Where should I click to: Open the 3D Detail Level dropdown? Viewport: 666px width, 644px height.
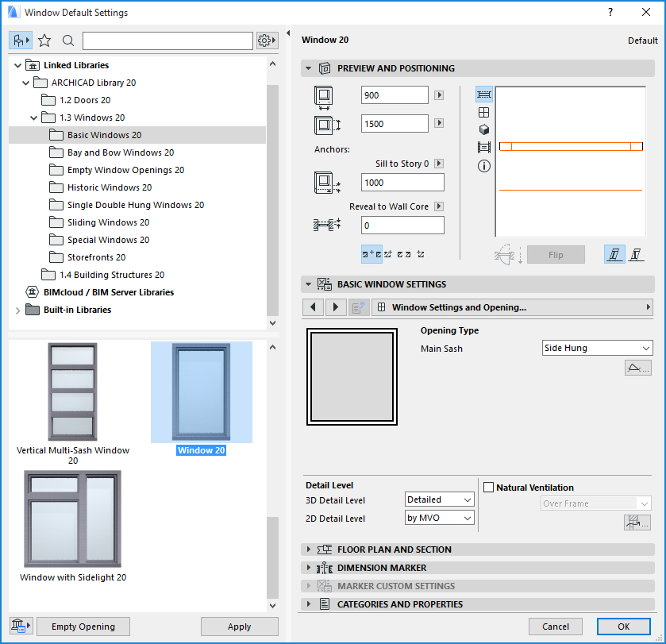click(x=439, y=499)
